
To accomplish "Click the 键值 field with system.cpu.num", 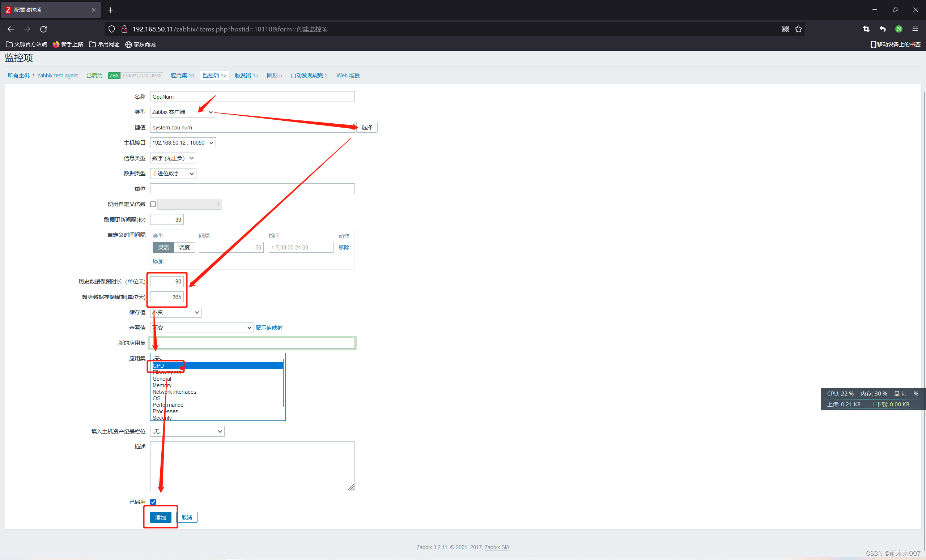I will point(252,127).
